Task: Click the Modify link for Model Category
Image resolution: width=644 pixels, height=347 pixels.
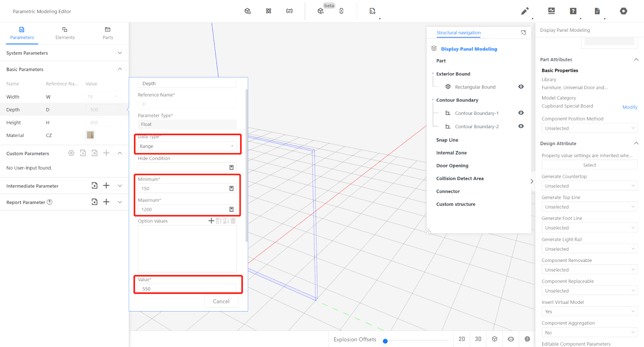Action: click(630, 107)
